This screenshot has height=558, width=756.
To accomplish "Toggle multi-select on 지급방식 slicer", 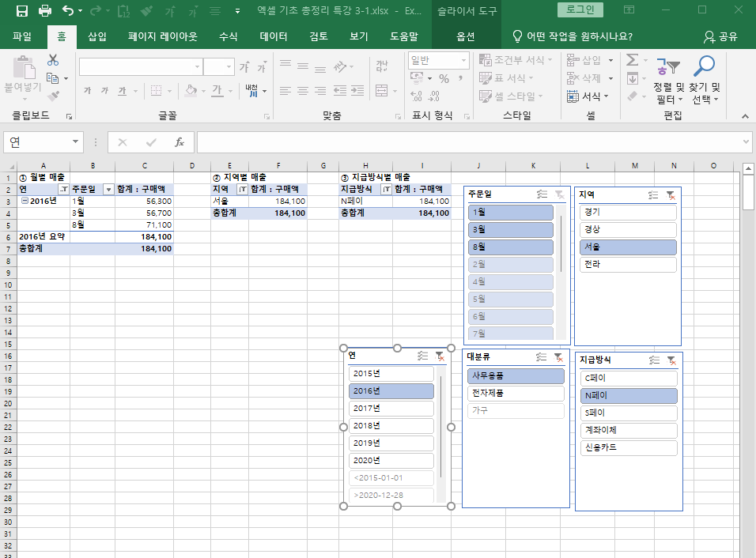I will (x=653, y=360).
